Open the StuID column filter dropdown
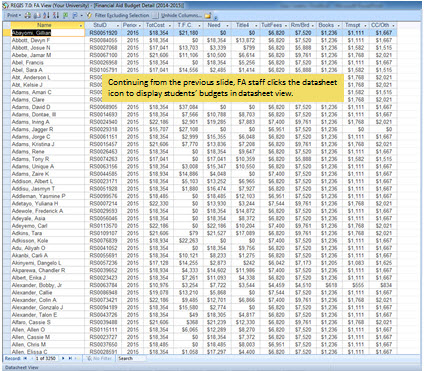 (x=117, y=26)
